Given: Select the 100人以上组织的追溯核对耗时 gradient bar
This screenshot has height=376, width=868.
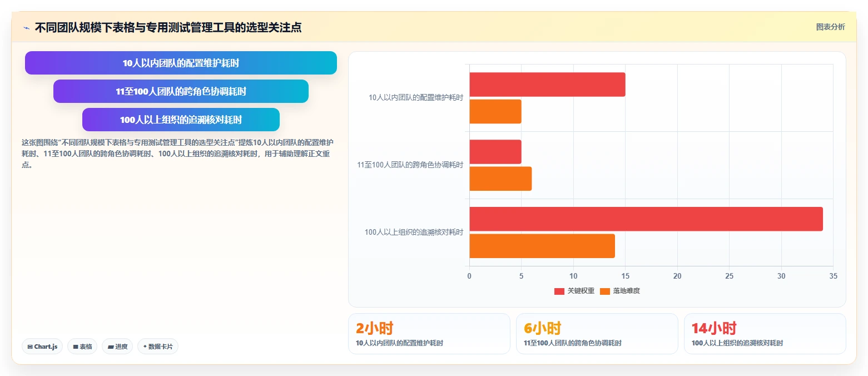Looking at the screenshot, I should (x=181, y=120).
